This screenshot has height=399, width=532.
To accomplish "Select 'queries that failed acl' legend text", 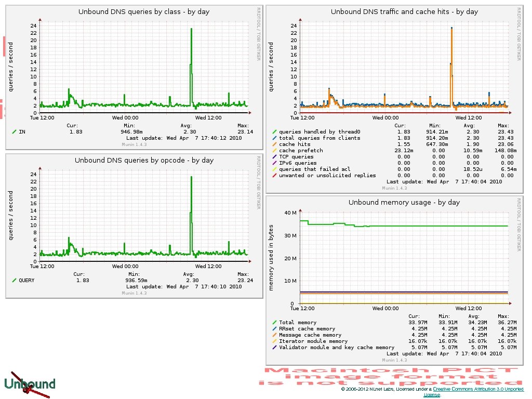I will coord(315,169).
